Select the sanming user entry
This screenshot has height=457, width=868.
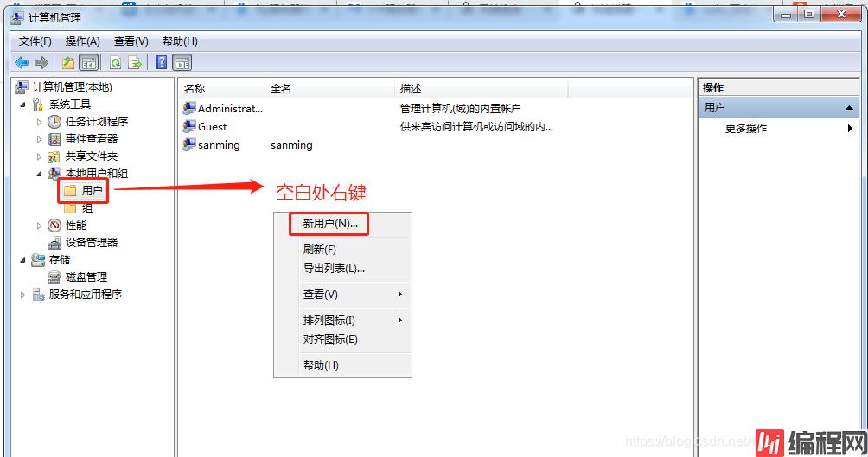click(x=218, y=145)
